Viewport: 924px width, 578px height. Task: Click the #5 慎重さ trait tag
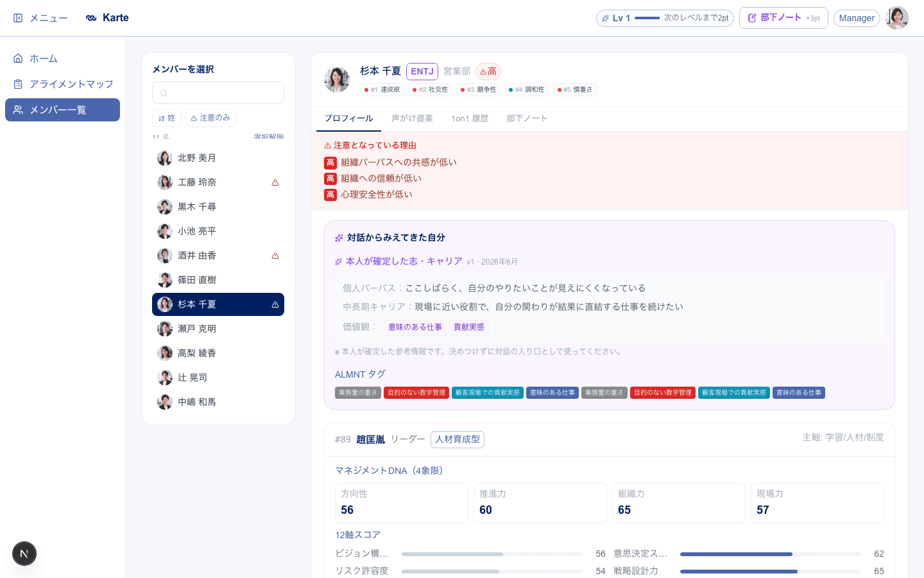pos(575,90)
